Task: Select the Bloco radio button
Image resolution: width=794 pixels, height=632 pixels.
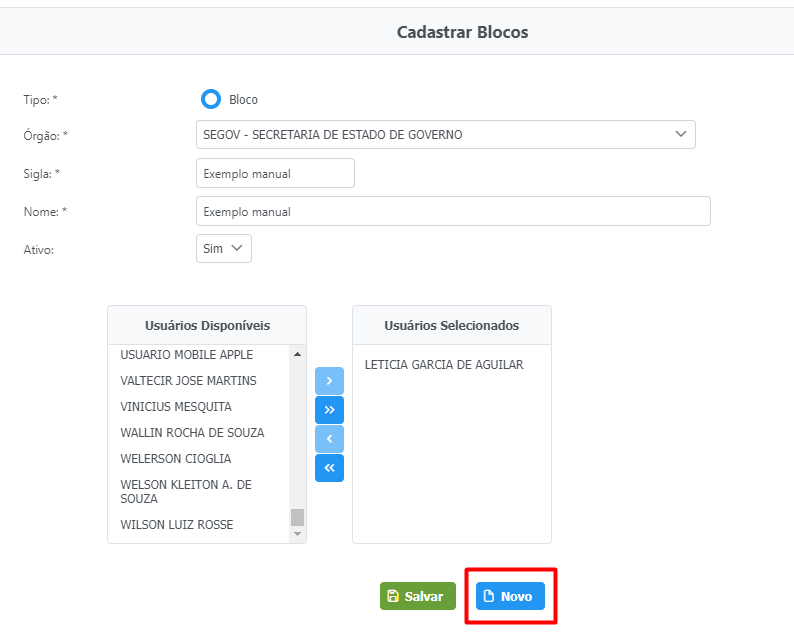Action: click(211, 99)
